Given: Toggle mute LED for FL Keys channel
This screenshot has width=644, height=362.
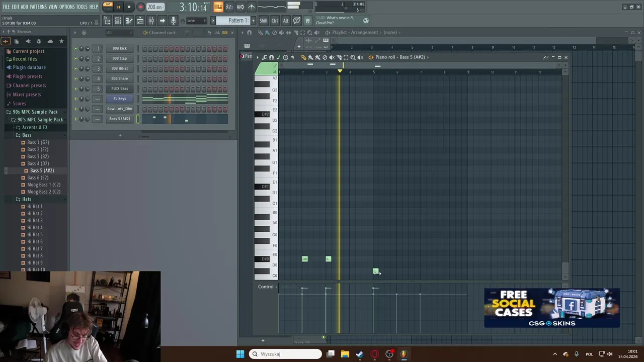Looking at the screenshot, I should pos(75,99).
